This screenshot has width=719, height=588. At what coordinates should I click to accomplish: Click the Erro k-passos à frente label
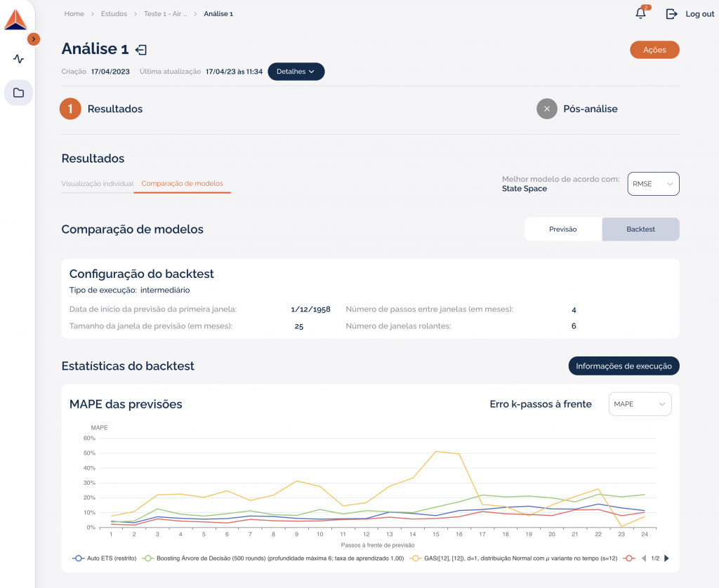(541, 404)
